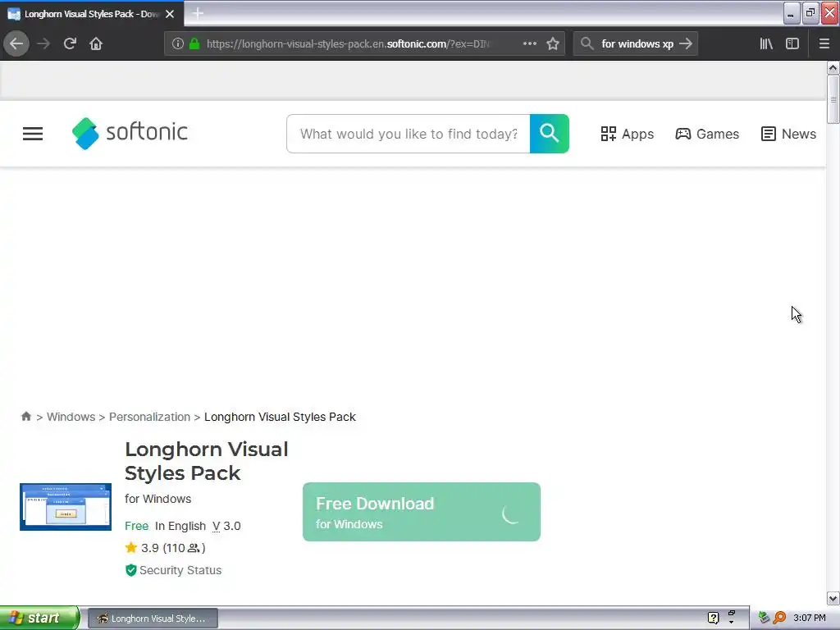Submit search with the arrow in search box

(686, 43)
